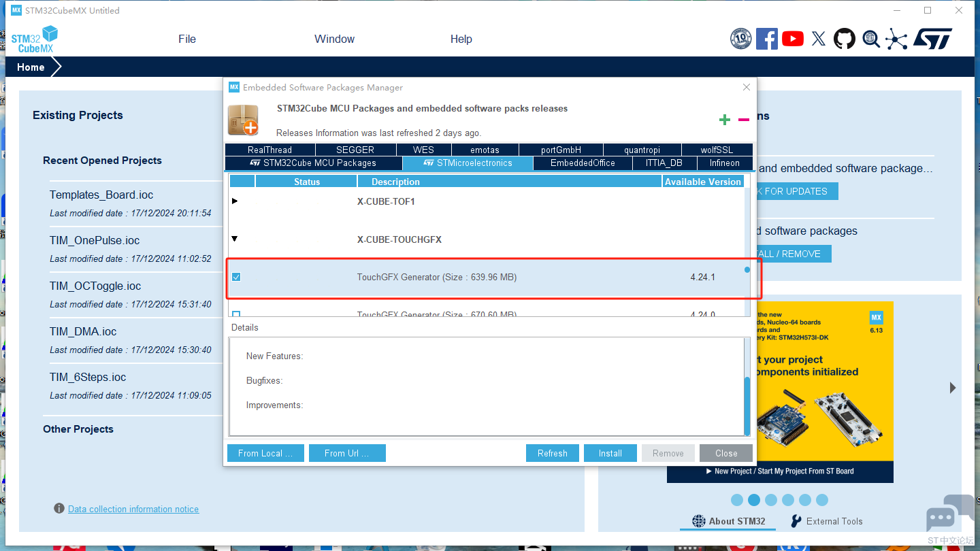Open recent project TIM_OCToggle.ioc

click(x=95, y=286)
